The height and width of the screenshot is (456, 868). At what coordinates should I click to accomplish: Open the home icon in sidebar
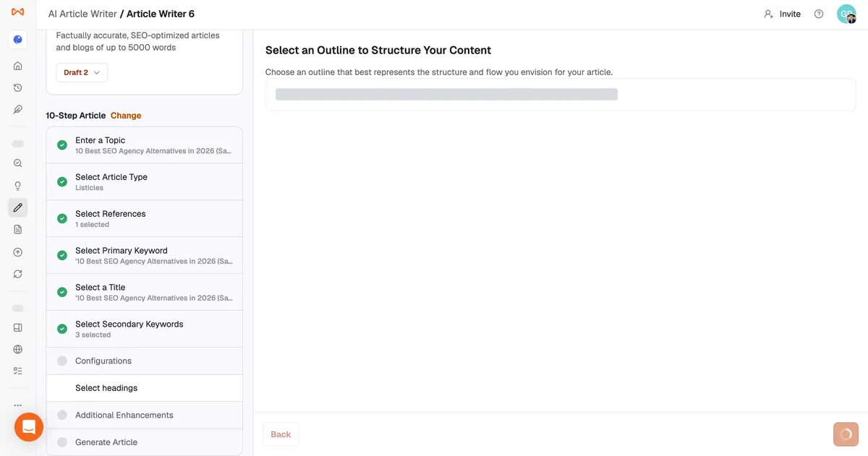(x=18, y=66)
